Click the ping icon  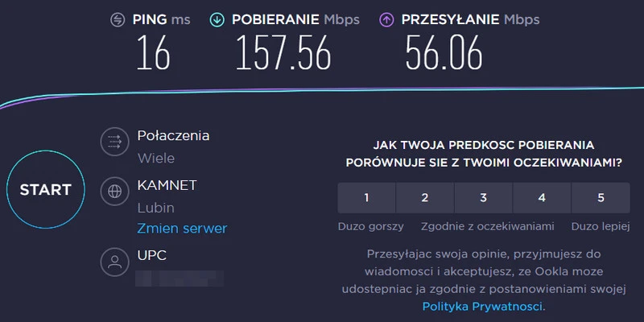click(118, 19)
